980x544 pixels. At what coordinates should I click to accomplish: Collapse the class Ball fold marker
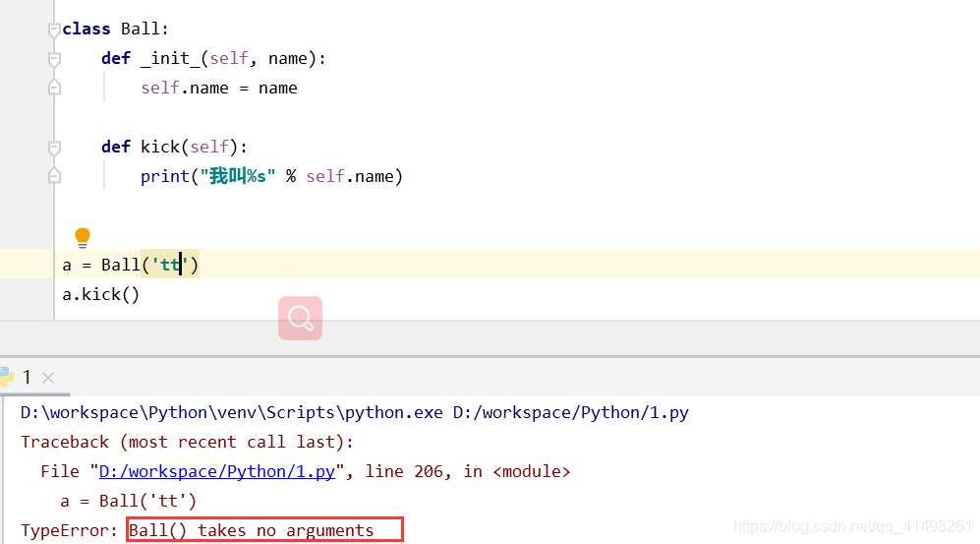pyautogui.click(x=54, y=30)
